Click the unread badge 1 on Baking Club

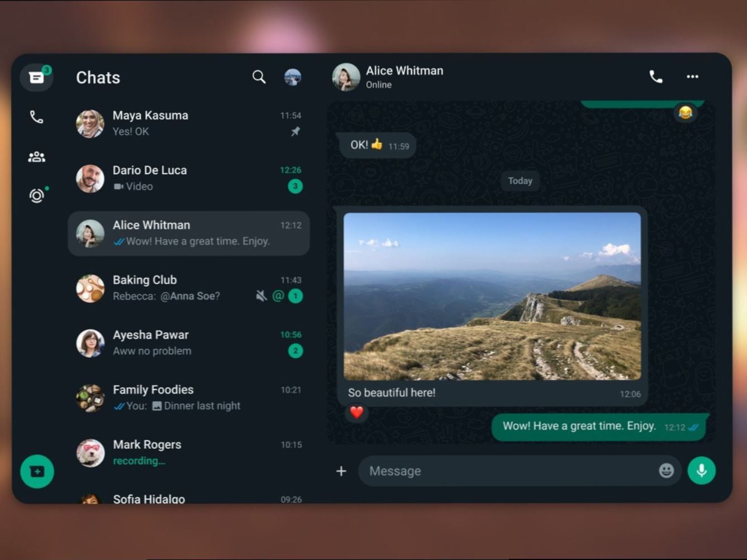coord(296,296)
